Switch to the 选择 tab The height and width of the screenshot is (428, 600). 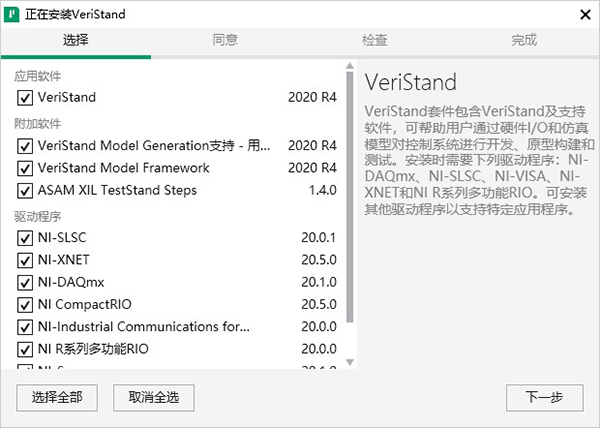coord(75,41)
